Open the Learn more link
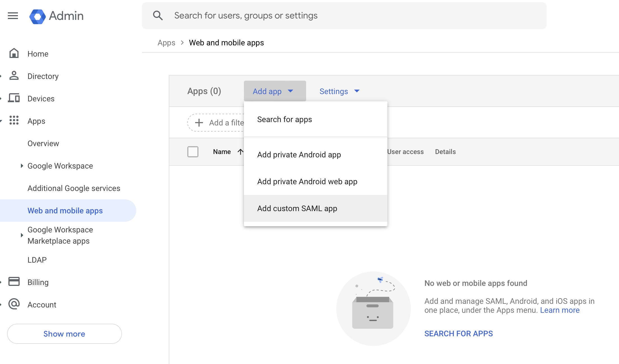 560,310
